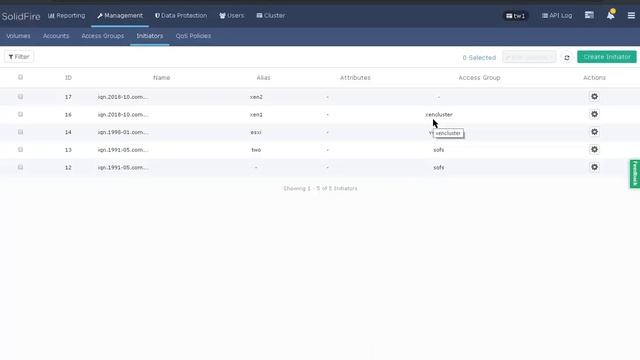Open the Users menu

(231, 16)
